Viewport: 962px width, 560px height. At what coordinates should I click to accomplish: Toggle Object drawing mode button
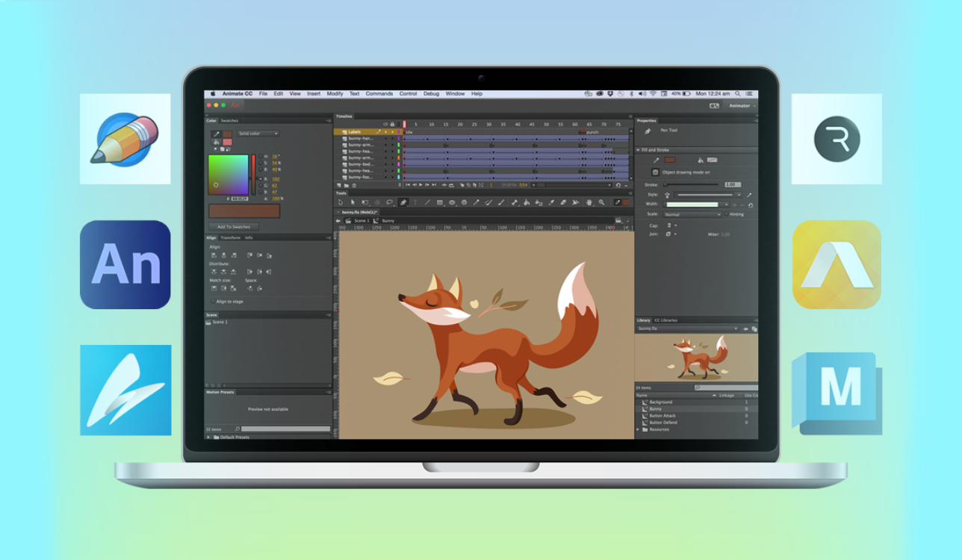[x=656, y=172]
